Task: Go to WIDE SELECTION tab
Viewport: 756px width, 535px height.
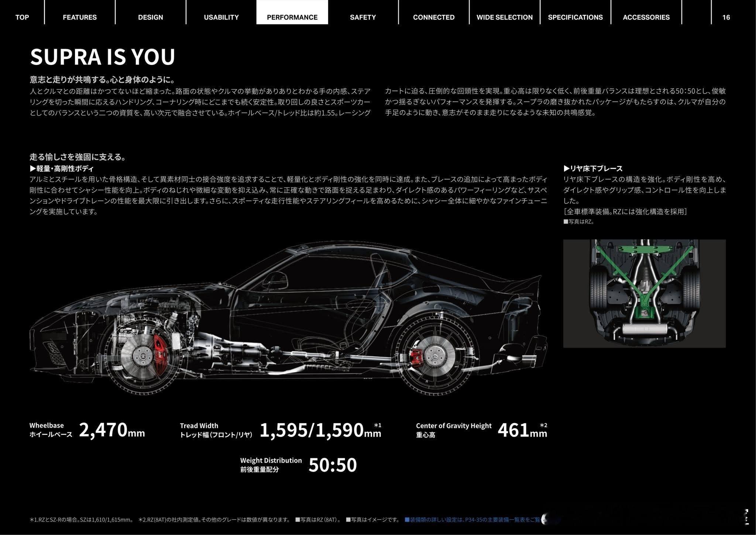Action: [x=505, y=17]
